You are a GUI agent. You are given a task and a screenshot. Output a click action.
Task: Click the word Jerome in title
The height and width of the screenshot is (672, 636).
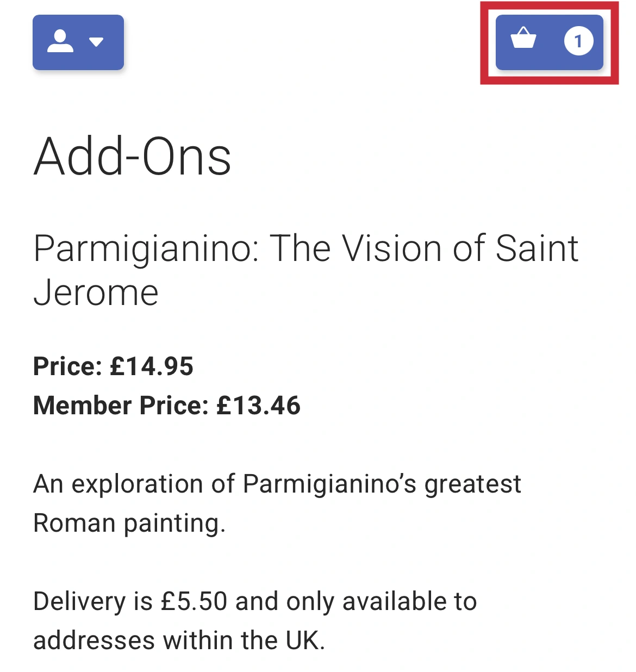click(96, 293)
